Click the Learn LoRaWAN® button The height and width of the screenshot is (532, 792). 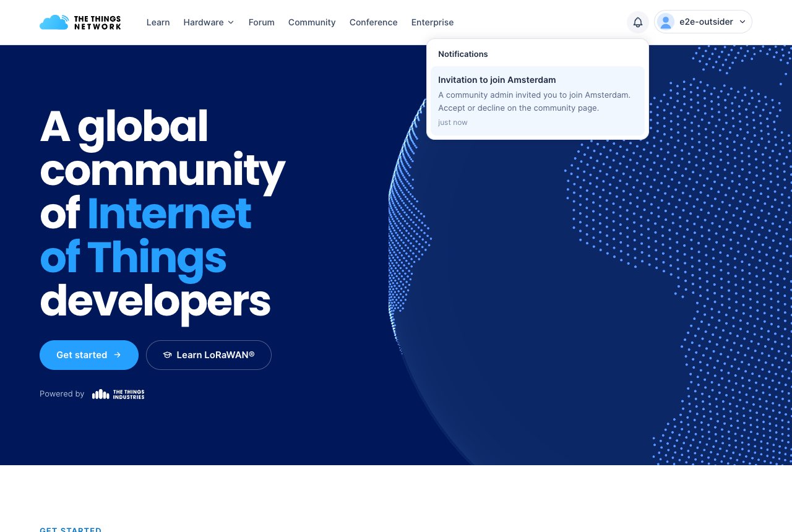click(x=209, y=355)
